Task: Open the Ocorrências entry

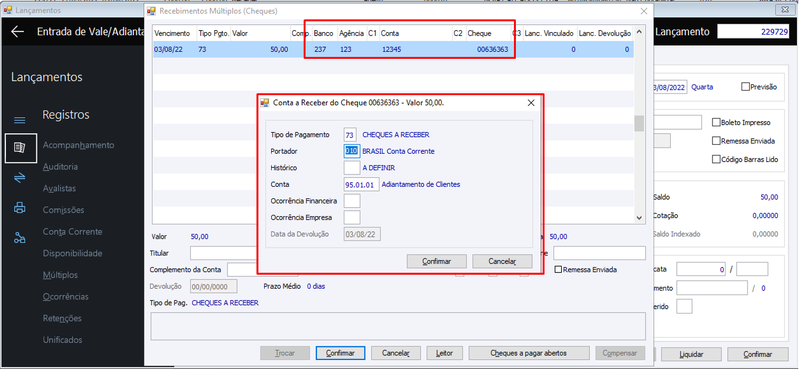Action: (x=65, y=297)
